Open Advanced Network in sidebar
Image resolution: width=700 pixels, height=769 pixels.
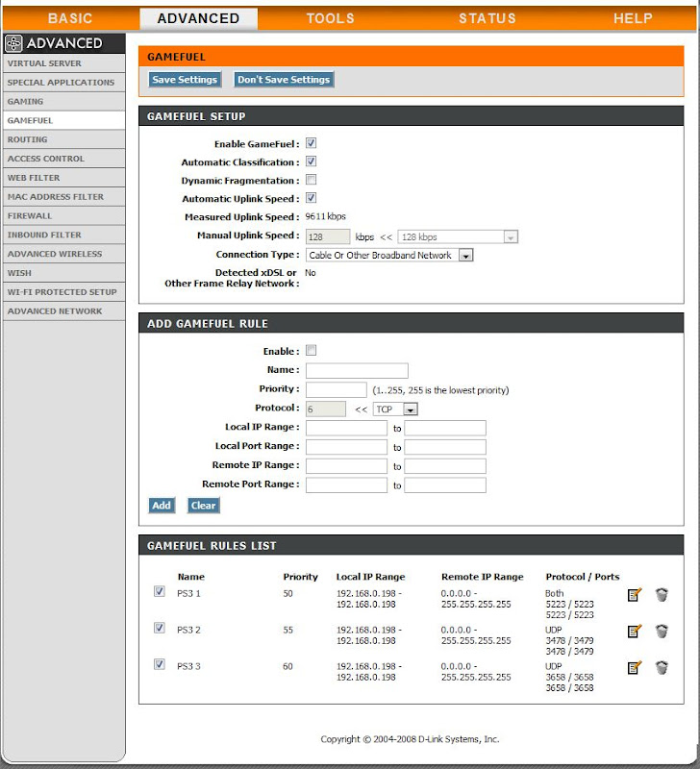63,311
